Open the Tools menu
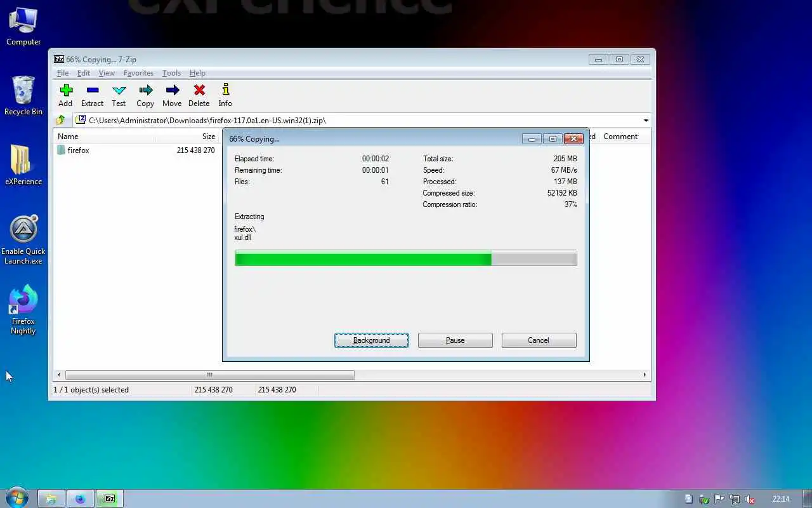Screen dimensions: 812x508 click(x=171, y=73)
